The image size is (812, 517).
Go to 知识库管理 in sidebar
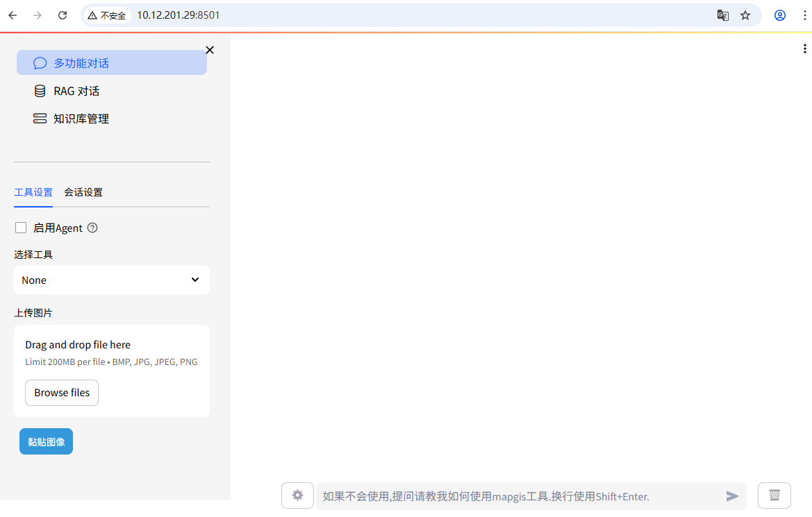click(x=81, y=119)
